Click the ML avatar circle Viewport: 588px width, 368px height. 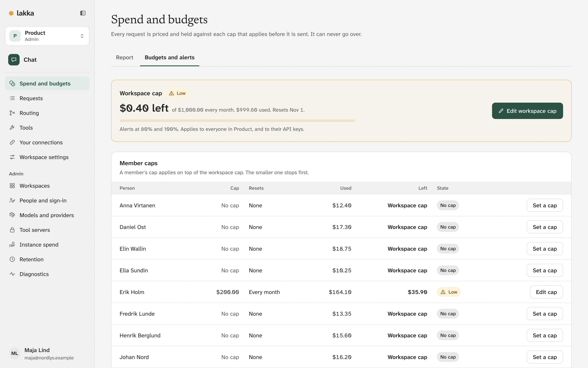(14, 353)
